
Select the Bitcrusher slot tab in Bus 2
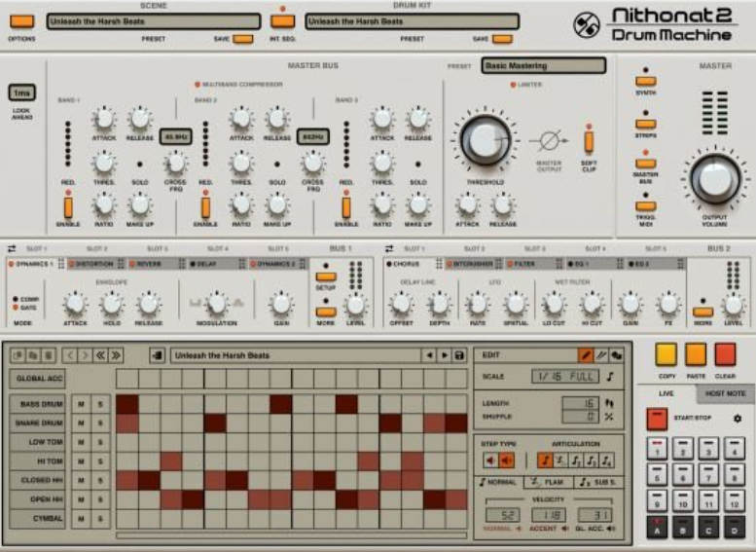474,264
